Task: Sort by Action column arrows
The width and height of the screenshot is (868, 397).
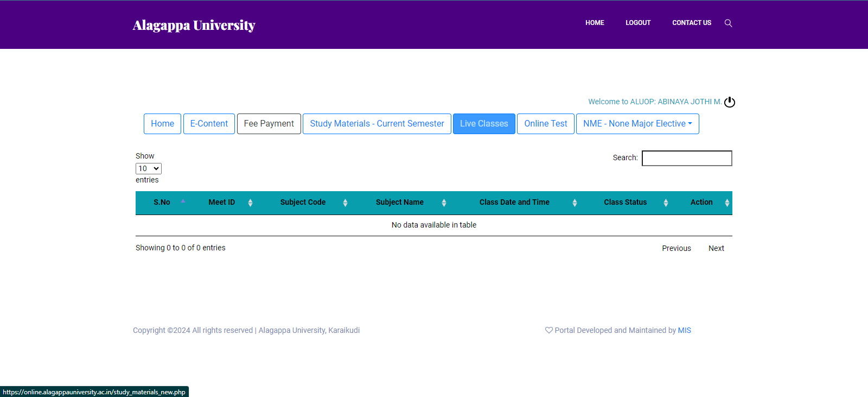Action: 727,203
